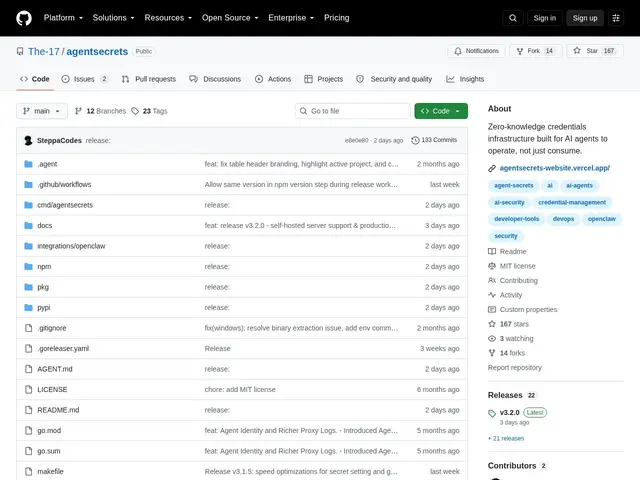Click the Custom properties icon

pos(492,309)
